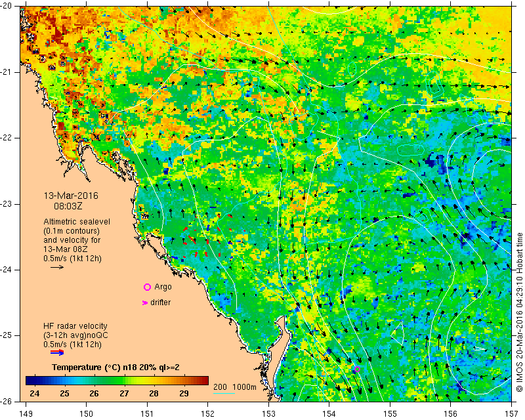
Task: Click the temperature color bar
Action: (117, 381)
